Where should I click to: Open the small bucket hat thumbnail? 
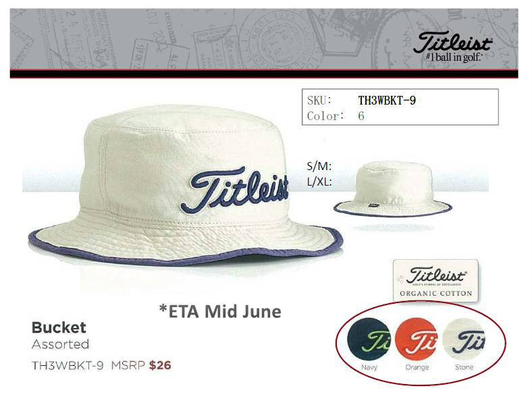pos(392,188)
